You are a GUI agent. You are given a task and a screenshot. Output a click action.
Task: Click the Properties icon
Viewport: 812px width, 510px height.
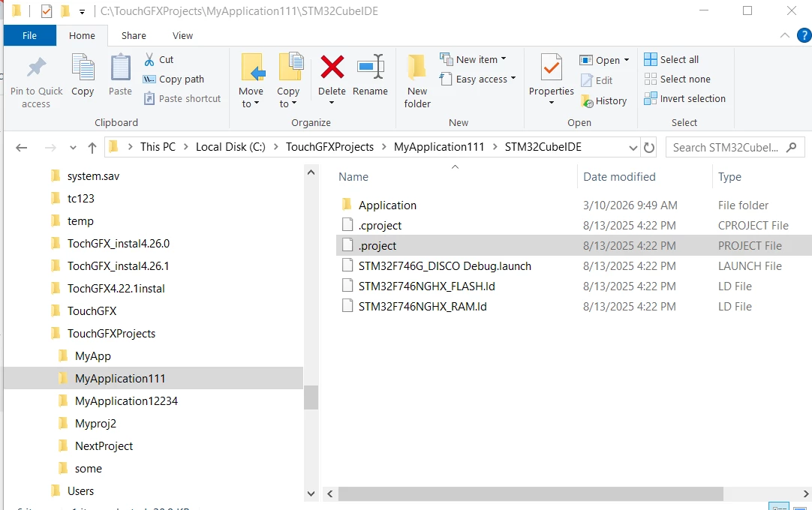point(552,67)
